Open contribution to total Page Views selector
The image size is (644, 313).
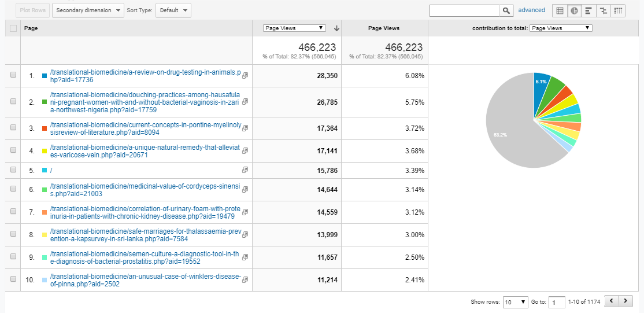(x=561, y=28)
